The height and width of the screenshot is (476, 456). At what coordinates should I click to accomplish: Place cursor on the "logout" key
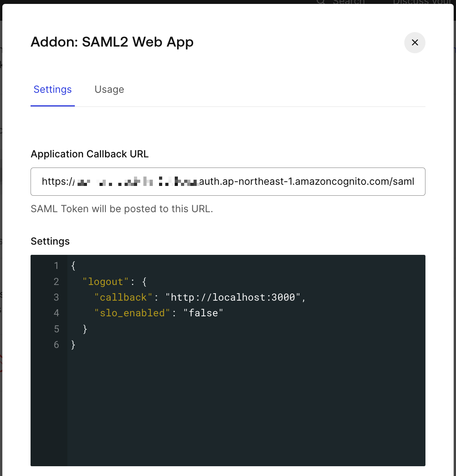tap(106, 282)
